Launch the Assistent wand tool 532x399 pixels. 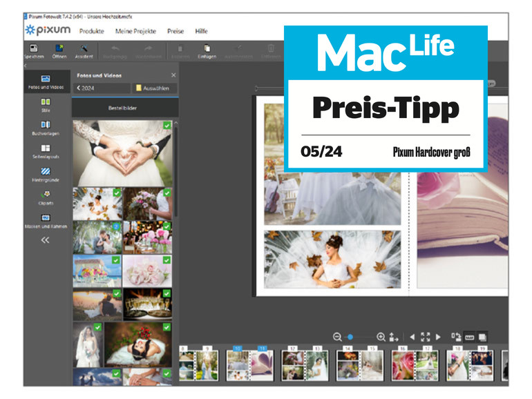pos(84,48)
